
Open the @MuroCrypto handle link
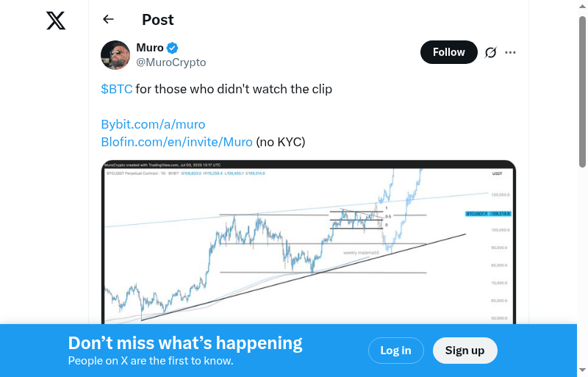pyautogui.click(x=171, y=62)
